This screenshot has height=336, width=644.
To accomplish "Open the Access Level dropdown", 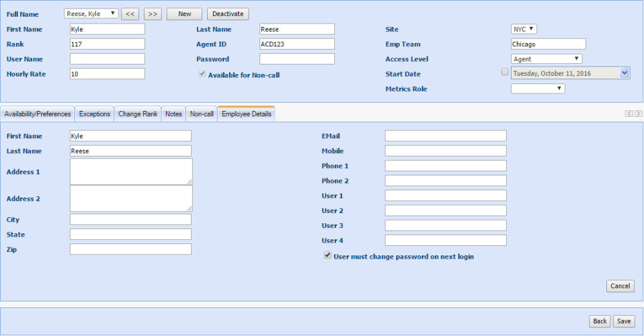I will click(546, 59).
